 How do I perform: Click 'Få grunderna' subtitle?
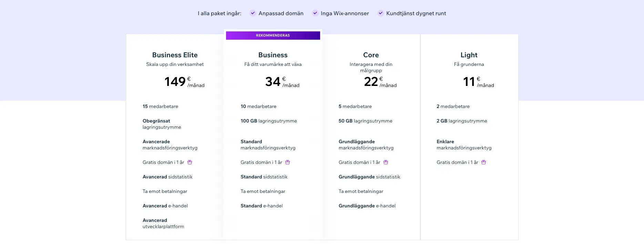[469, 64]
